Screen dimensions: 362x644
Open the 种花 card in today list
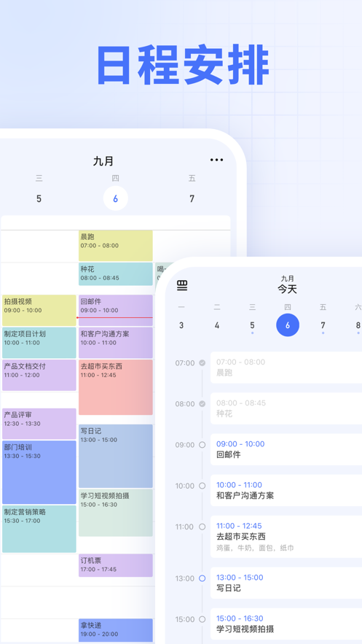pyautogui.click(x=286, y=408)
